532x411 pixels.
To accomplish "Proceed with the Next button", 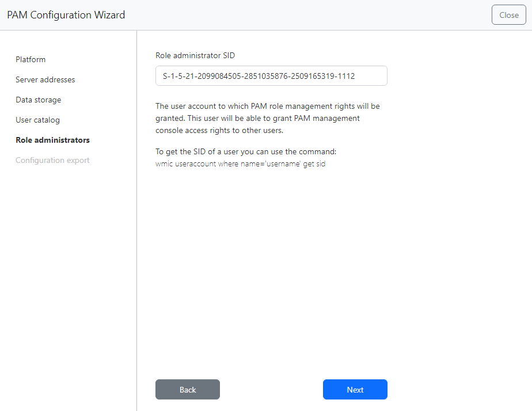I will coord(355,390).
